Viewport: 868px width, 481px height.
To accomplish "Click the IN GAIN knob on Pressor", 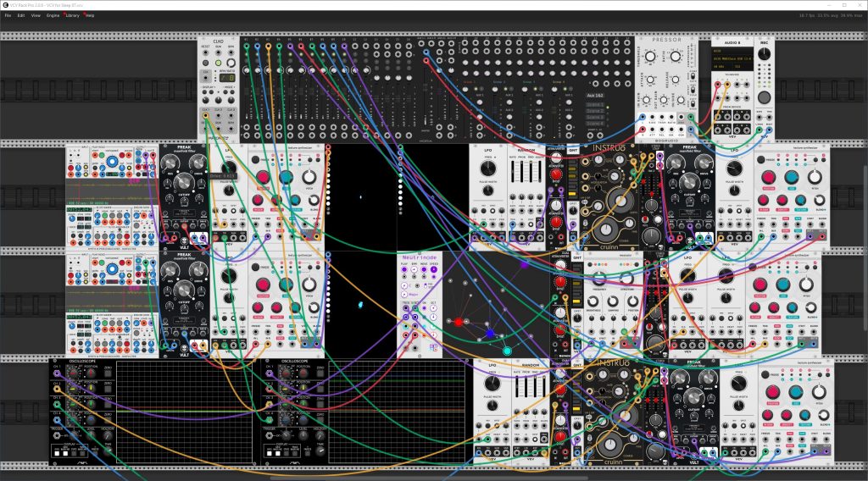I will (x=647, y=101).
